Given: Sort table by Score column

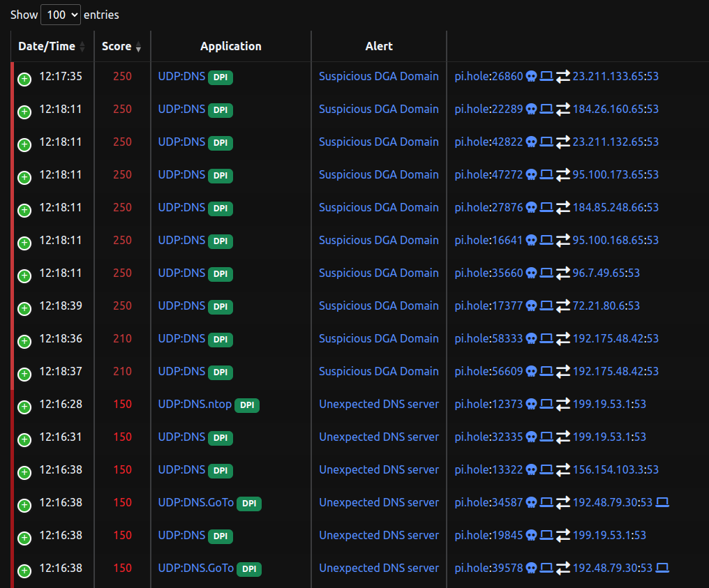Looking at the screenshot, I should click(121, 46).
